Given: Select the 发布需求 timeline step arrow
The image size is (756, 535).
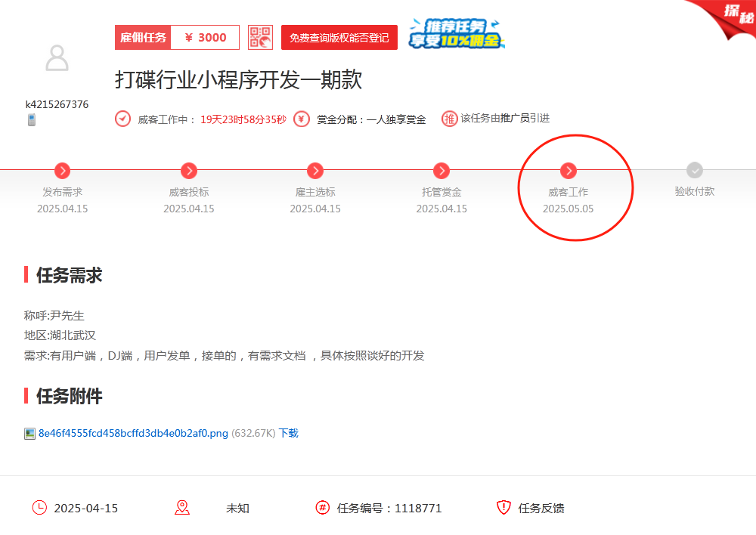Looking at the screenshot, I should click(63, 171).
